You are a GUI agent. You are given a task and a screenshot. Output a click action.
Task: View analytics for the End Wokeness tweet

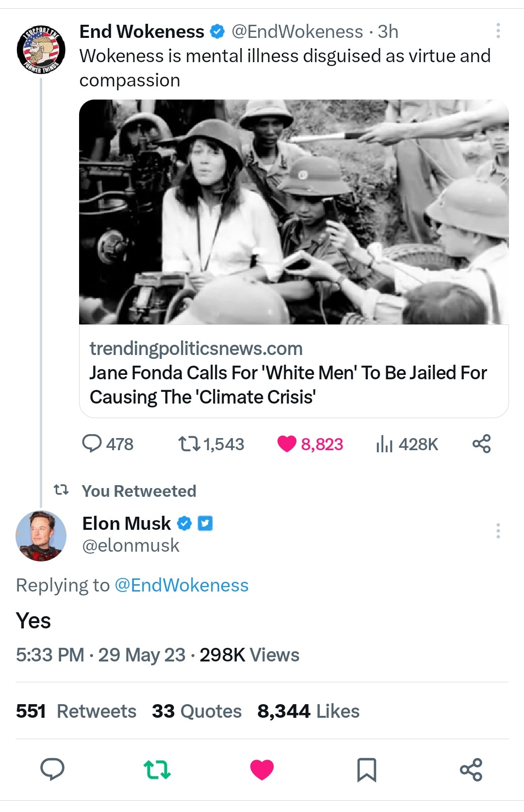(386, 444)
